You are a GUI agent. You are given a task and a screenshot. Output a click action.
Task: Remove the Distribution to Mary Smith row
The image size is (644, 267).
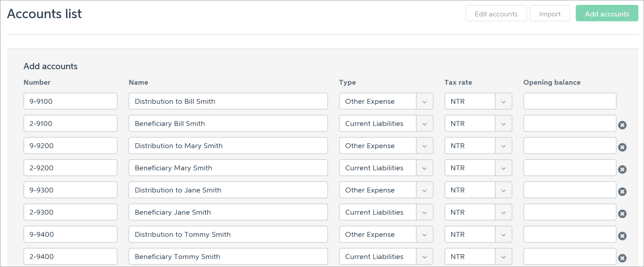tap(622, 147)
